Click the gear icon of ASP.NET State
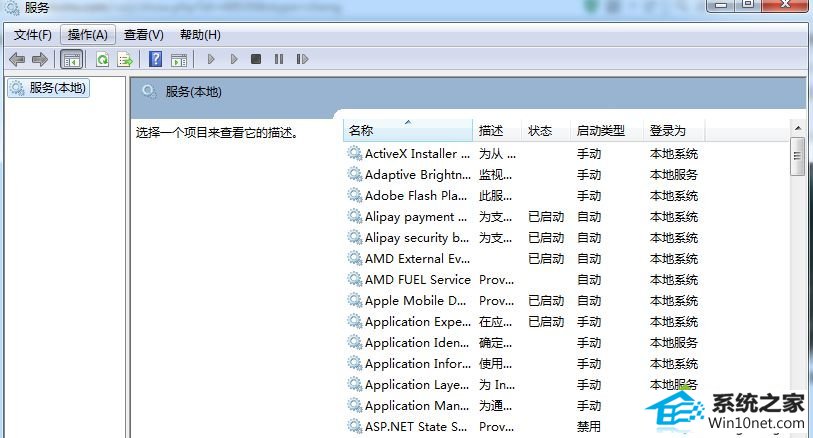 pyautogui.click(x=355, y=426)
